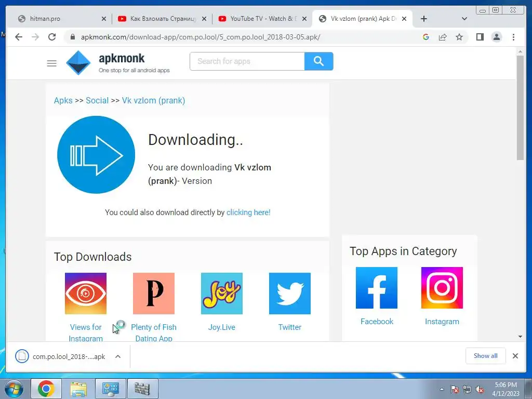Click the Apks breadcrumb link
The width and height of the screenshot is (532, 399).
(x=63, y=100)
